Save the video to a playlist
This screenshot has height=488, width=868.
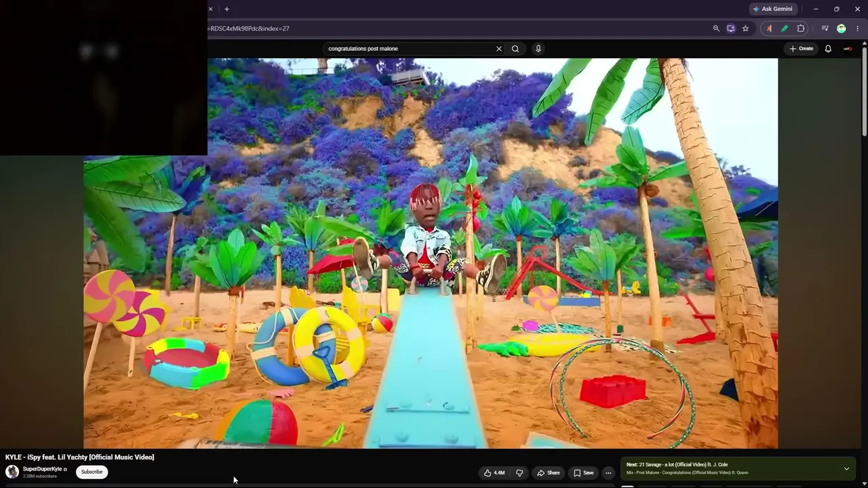pos(583,473)
